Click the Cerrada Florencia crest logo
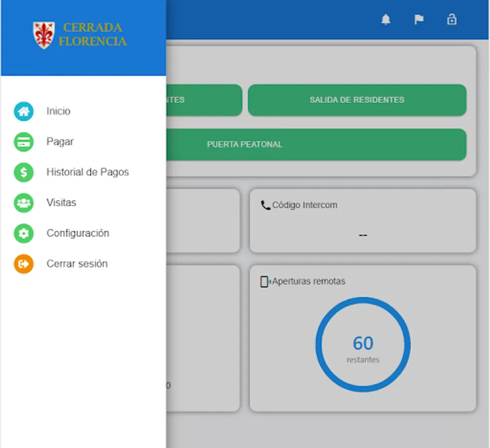 [44, 35]
